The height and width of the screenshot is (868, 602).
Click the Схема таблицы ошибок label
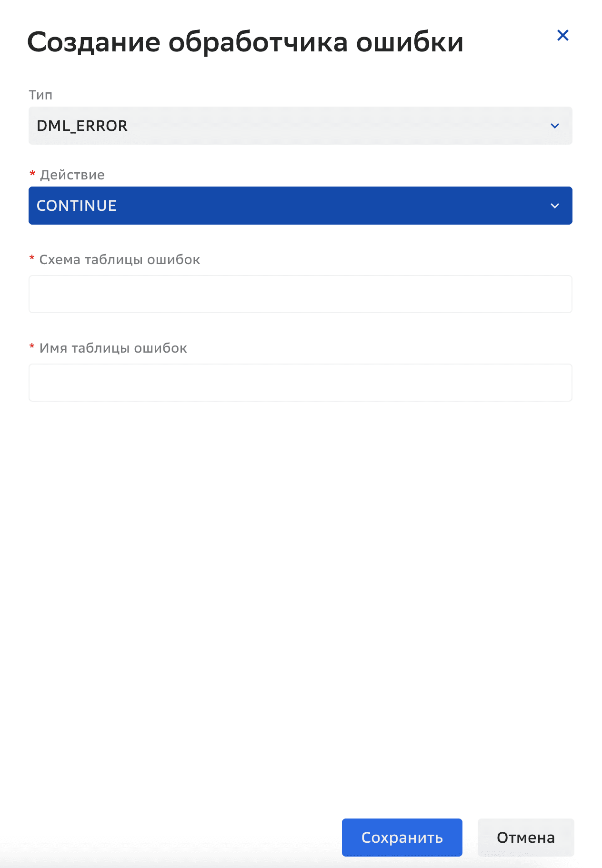pyautogui.click(x=120, y=260)
